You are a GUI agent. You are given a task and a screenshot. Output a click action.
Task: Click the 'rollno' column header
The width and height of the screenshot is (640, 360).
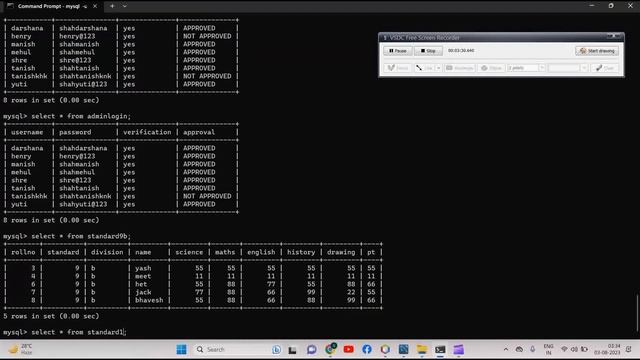(23, 252)
